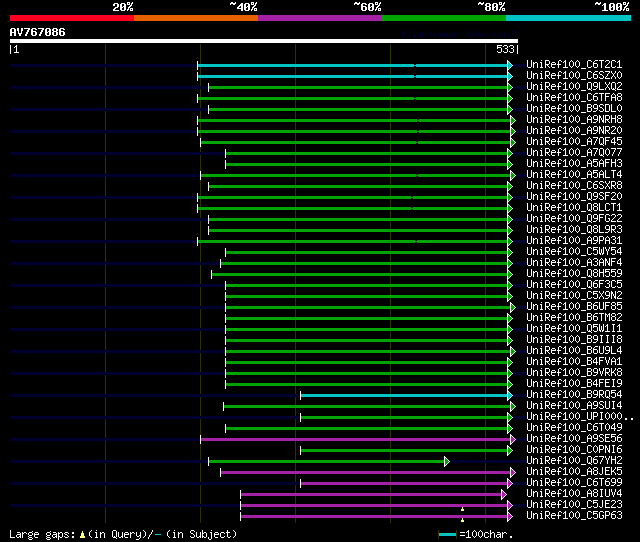Open the UniRef100_A3ANF4 label
This screenshot has width=640, height=542.
(574, 262)
